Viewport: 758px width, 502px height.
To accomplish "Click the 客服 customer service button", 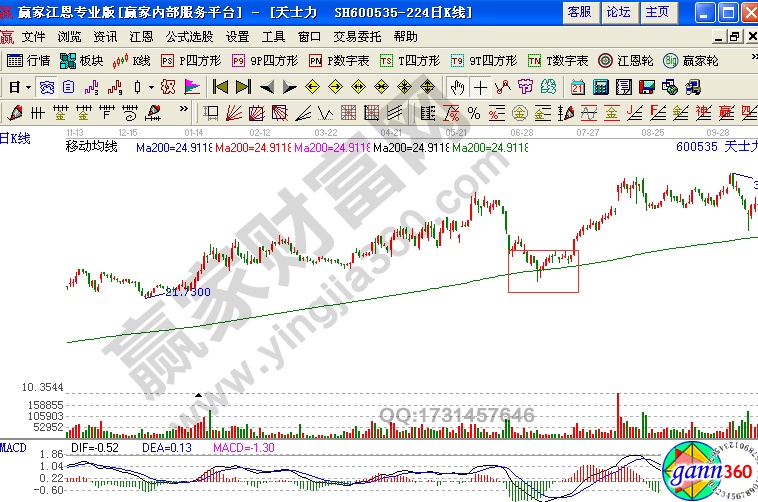I will pos(579,12).
